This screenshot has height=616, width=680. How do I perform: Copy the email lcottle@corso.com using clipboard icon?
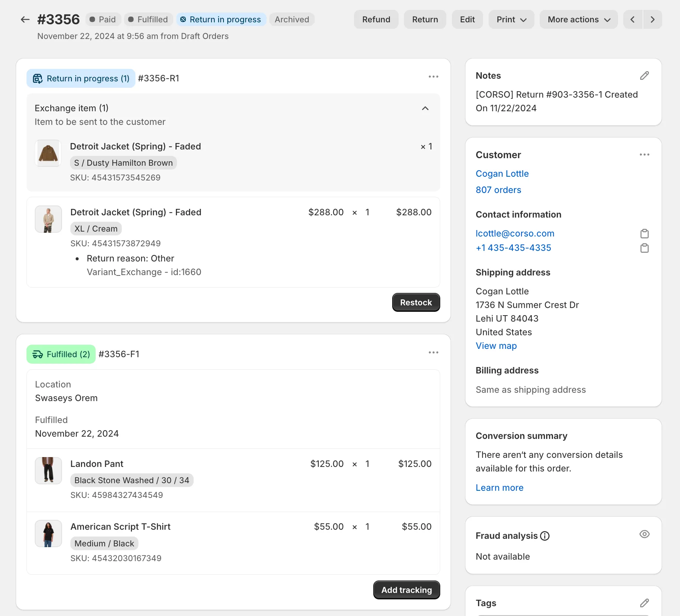[645, 233]
